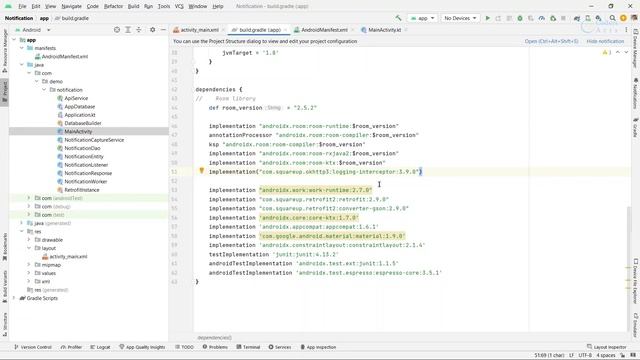The width and height of the screenshot is (640, 360).
Task: Open IDE updates yellow notification icon
Action: 623,18
